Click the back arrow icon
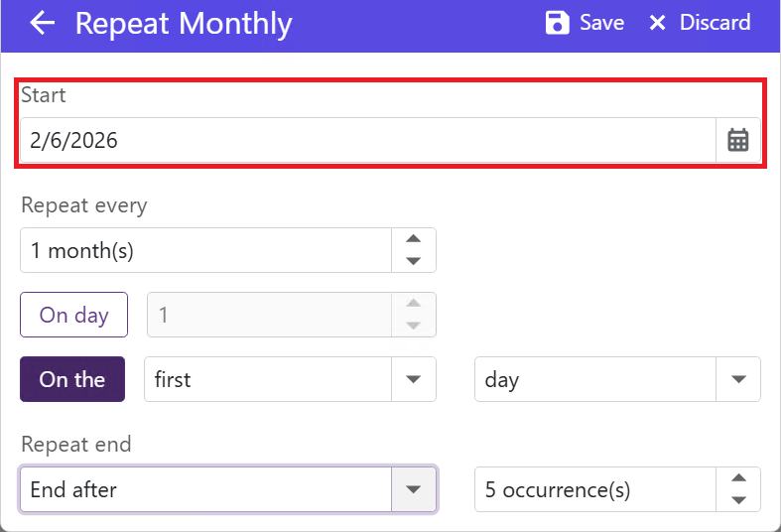 pyautogui.click(x=42, y=24)
